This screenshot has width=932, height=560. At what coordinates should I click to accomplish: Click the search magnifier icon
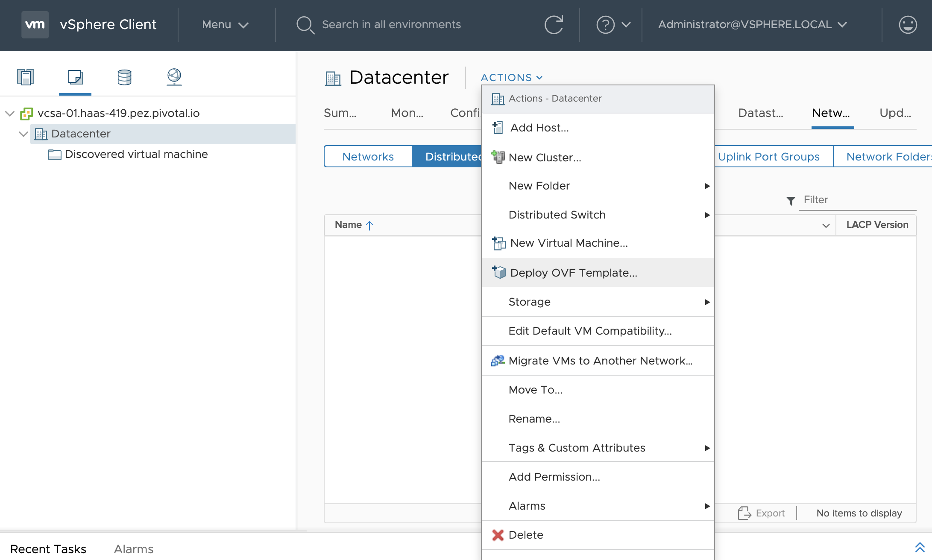coord(305,25)
